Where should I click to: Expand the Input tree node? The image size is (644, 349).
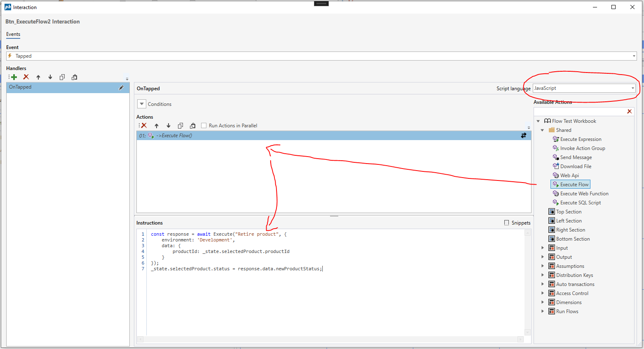[x=543, y=248]
